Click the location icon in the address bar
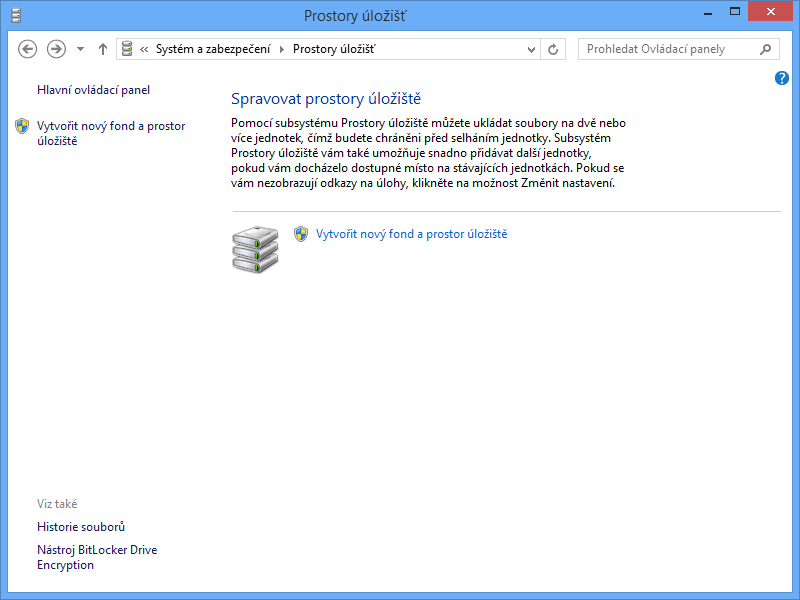The height and width of the screenshot is (600, 800). [x=127, y=49]
